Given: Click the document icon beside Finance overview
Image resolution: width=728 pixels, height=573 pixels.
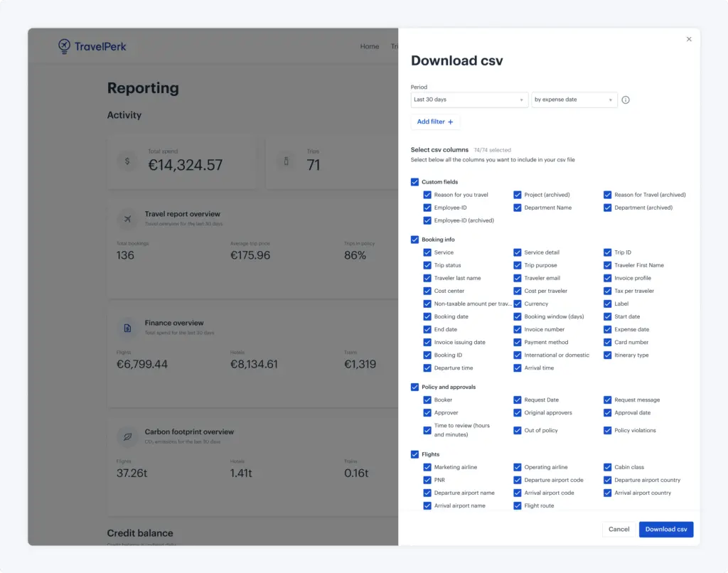Looking at the screenshot, I should (x=127, y=328).
